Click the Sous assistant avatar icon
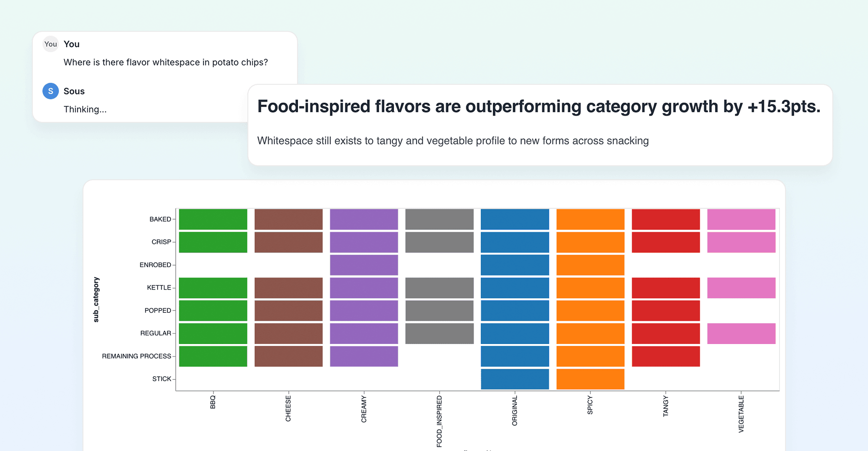Viewport: 868px width, 451px height. pyautogui.click(x=50, y=91)
